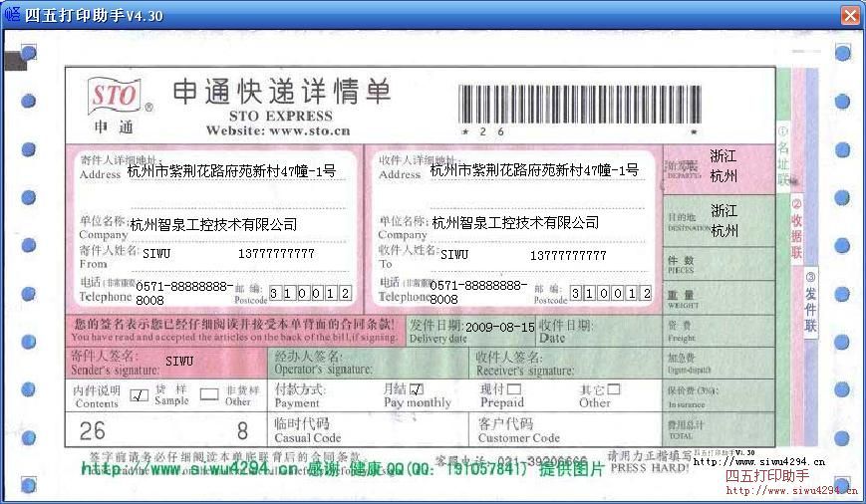This screenshot has width=866, height=504.
Task: Click the 浙江 杭州 destination field
Action: 724,221
